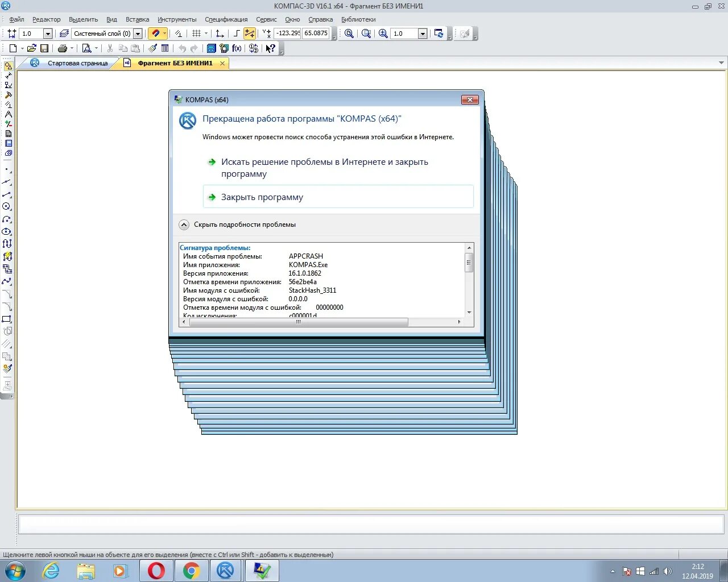This screenshot has width=728, height=582.
Task: Open the document tabs list arrow
Action: pos(721,63)
